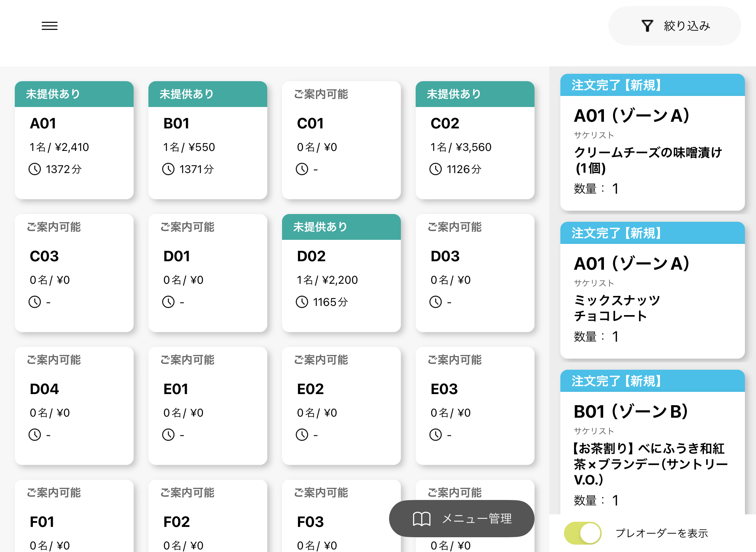This screenshot has height=552, width=756.
Task: Click clock icon on B01 card
Action: coord(168,169)
